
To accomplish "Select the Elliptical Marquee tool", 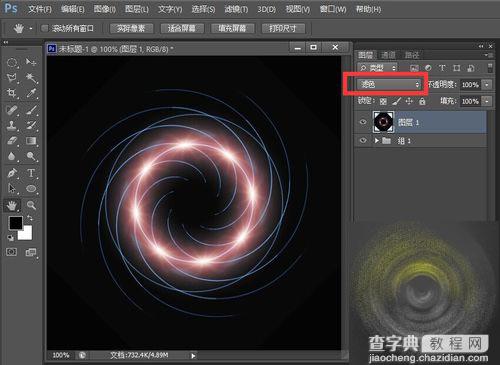I will coord(12,63).
